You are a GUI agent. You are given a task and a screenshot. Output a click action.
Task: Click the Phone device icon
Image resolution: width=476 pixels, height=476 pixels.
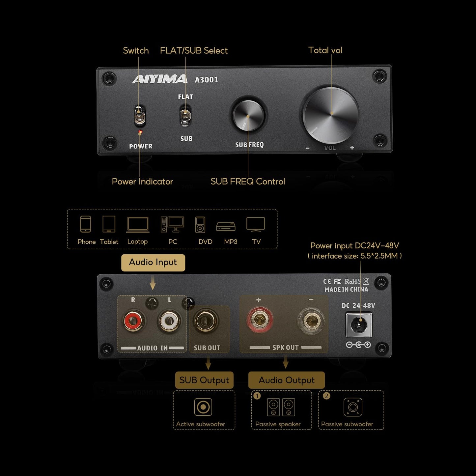tap(86, 224)
